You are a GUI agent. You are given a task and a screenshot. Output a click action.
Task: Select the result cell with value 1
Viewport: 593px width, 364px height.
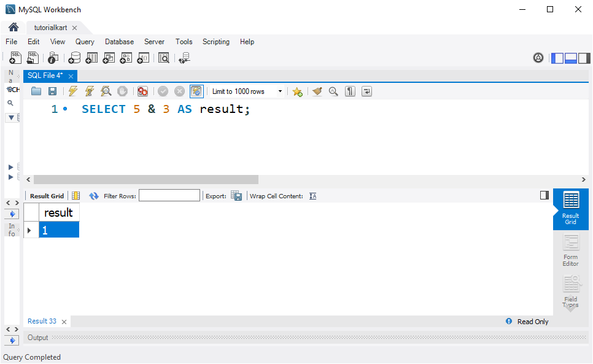click(x=59, y=230)
